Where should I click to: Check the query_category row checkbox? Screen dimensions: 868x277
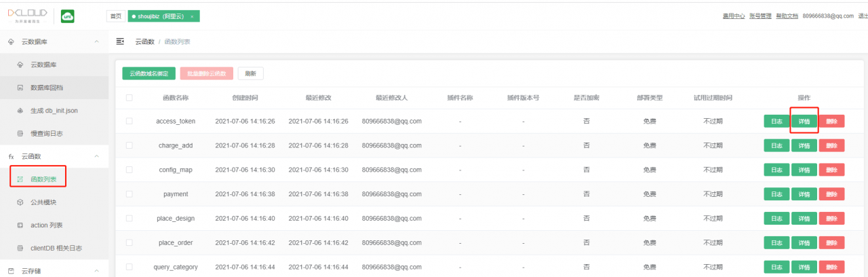[129, 267]
